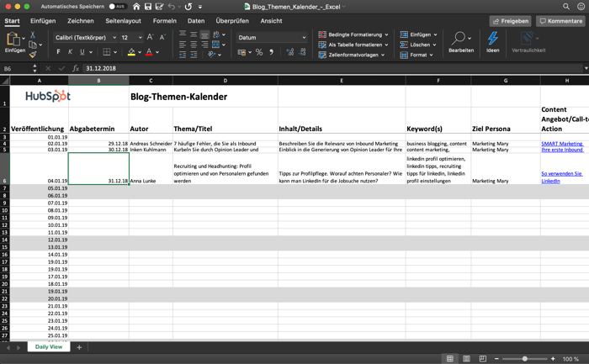Click the Ideen lightning bolt icon
This screenshot has width=589, height=364.
click(x=492, y=38)
